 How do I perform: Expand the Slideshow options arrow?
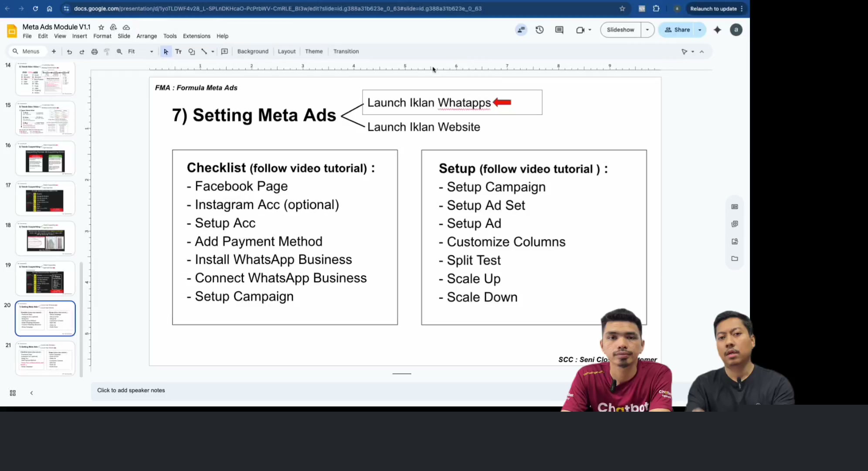[647, 30]
